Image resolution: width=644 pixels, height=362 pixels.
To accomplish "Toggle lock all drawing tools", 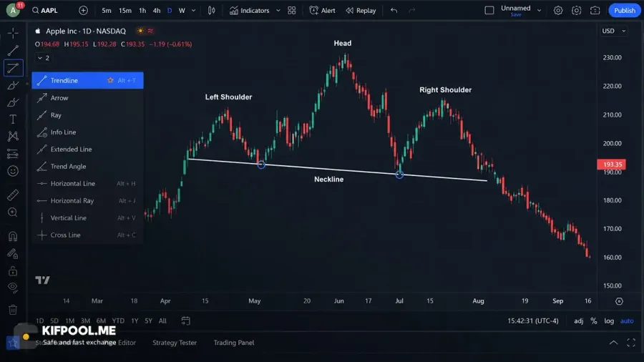I will click(x=13, y=271).
